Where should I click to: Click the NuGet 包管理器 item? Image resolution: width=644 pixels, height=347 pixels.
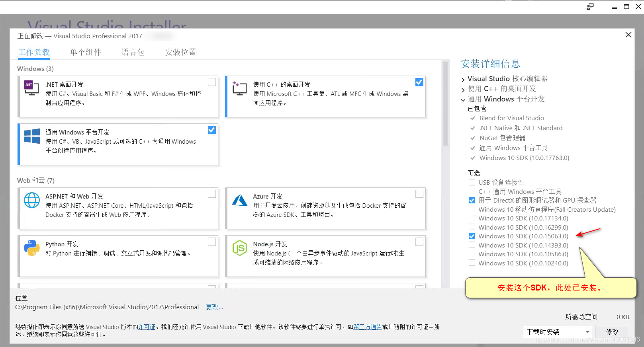pyautogui.click(x=503, y=138)
